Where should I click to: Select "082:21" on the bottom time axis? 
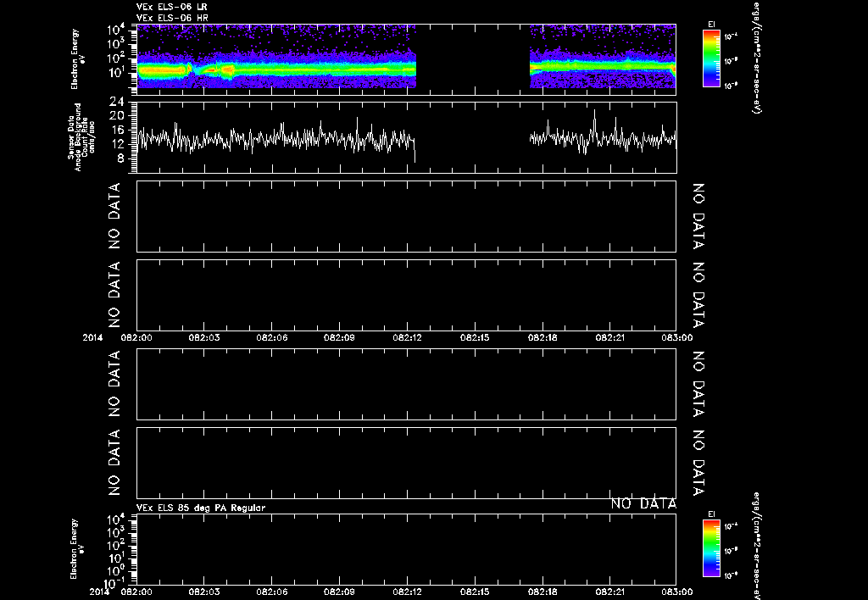click(610, 592)
